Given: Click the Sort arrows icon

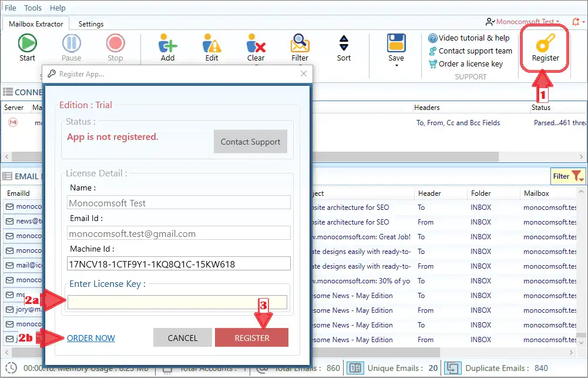Looking at the screenshot, I should [344, 43].
